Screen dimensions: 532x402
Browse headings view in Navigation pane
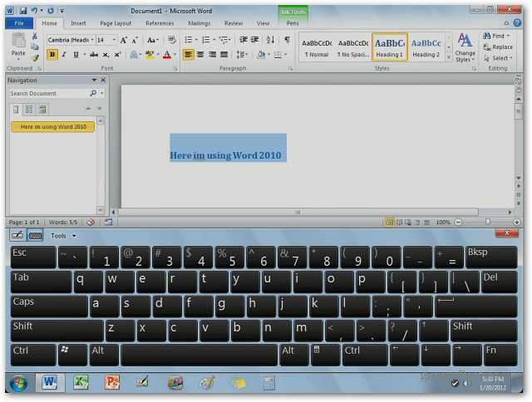16,109
